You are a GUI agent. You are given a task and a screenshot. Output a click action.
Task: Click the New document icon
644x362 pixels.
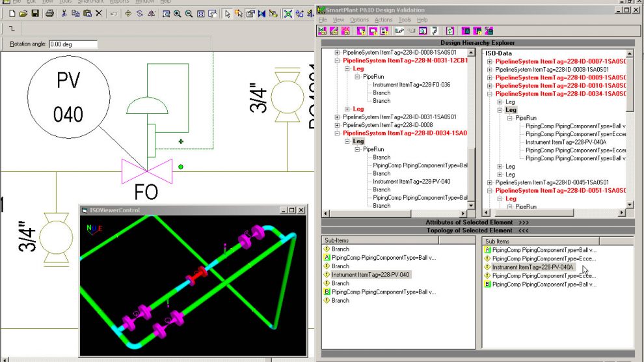tap(12, 14)
